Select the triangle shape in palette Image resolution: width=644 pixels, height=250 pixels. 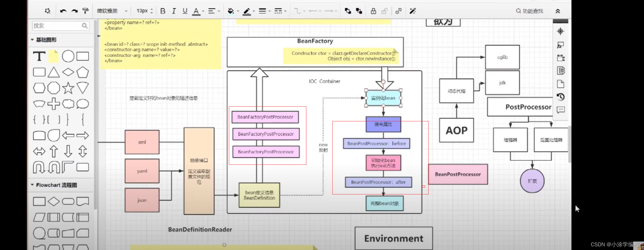[x=53, y=72]
